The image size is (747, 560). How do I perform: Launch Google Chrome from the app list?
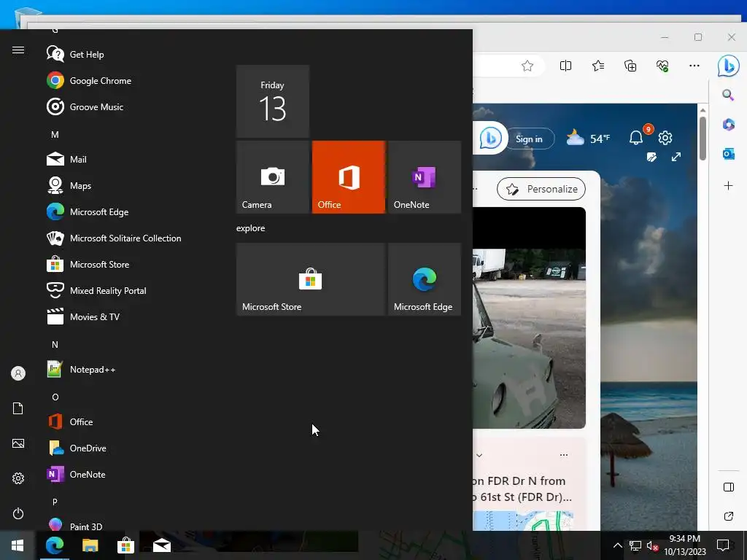(115, 80)
